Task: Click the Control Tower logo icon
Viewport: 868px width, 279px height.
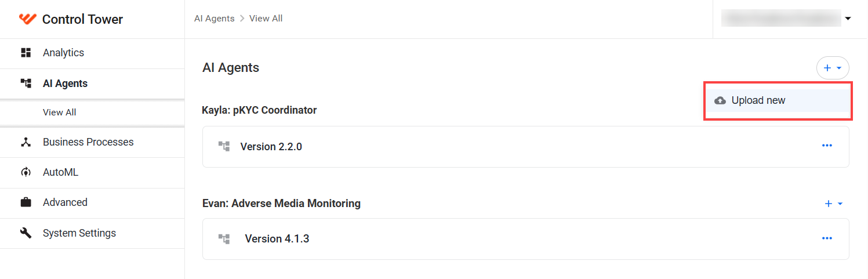Action: point(27,19)
